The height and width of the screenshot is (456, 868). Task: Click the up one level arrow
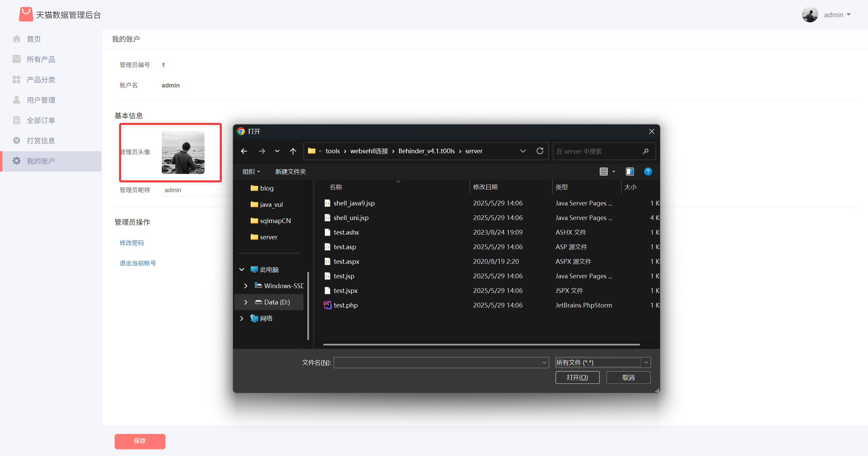293,151
